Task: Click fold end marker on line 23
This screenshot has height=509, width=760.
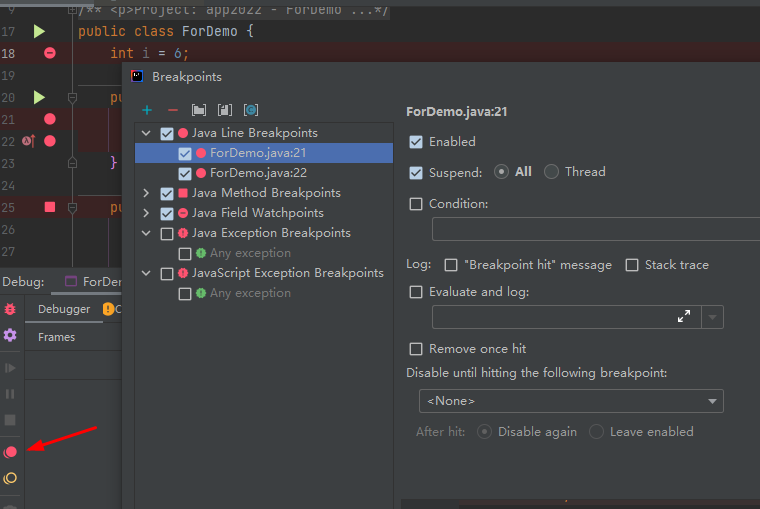Action: coord(72,163)
